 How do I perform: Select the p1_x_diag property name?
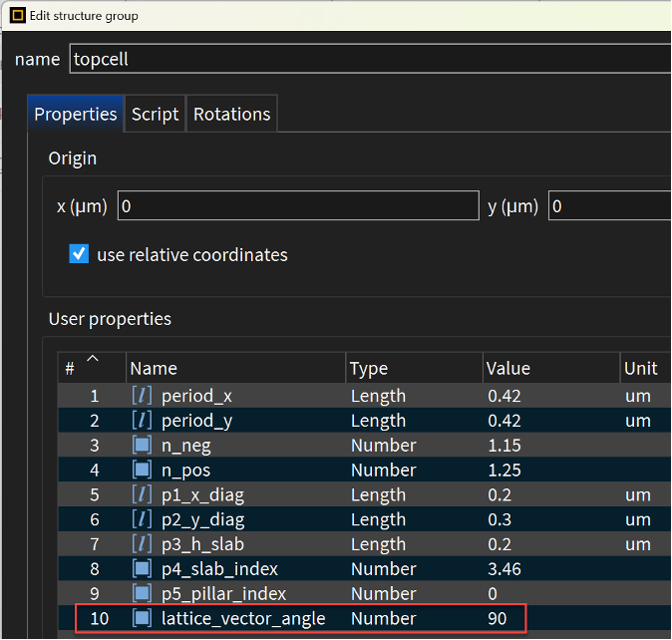[x=202, y=495]
